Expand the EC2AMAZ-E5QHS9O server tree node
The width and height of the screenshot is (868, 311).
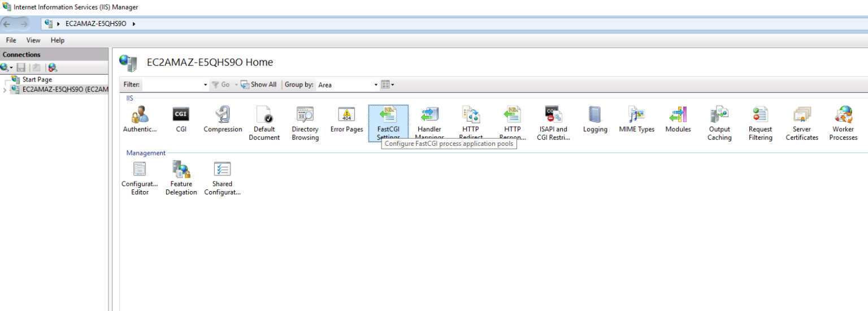click(5, 90)
